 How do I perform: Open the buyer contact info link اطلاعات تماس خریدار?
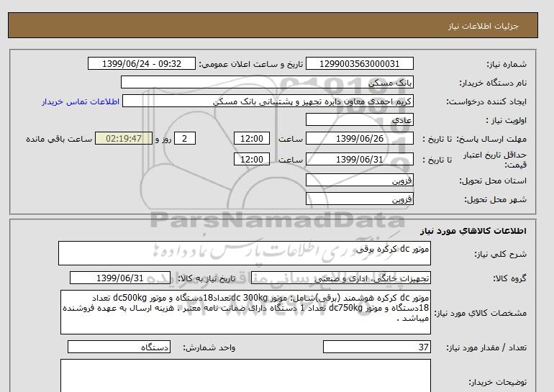(81, 101)
